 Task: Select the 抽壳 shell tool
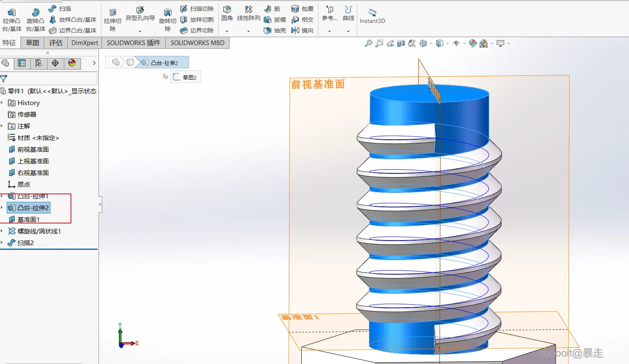275,30
